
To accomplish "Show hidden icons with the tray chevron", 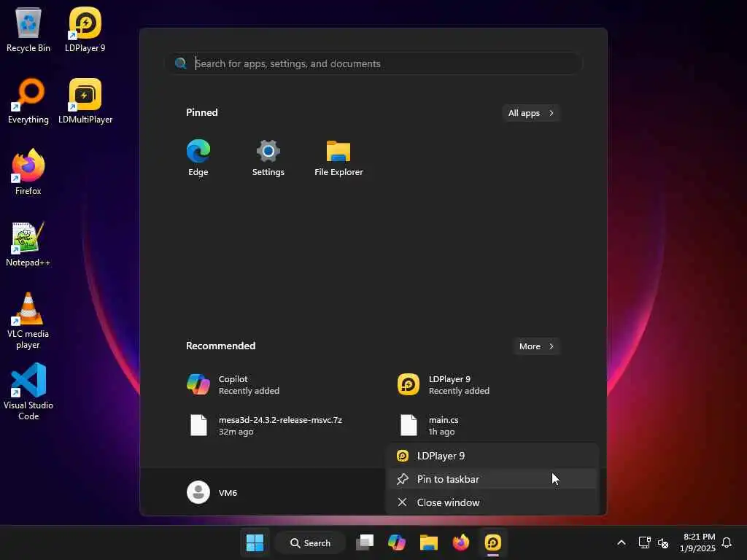I will coord(622,542).
